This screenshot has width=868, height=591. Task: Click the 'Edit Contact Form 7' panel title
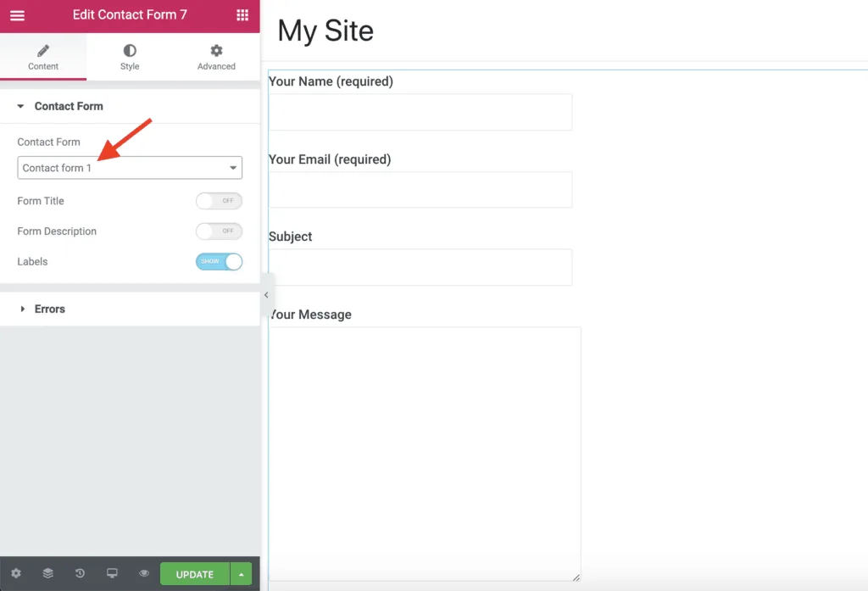tap(130, 15)
